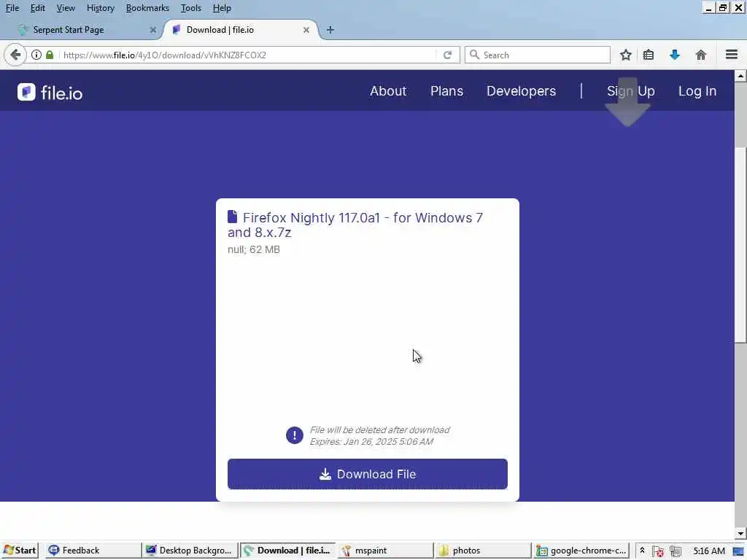
Task: Click the file.io logo
Action: (50, 93)
